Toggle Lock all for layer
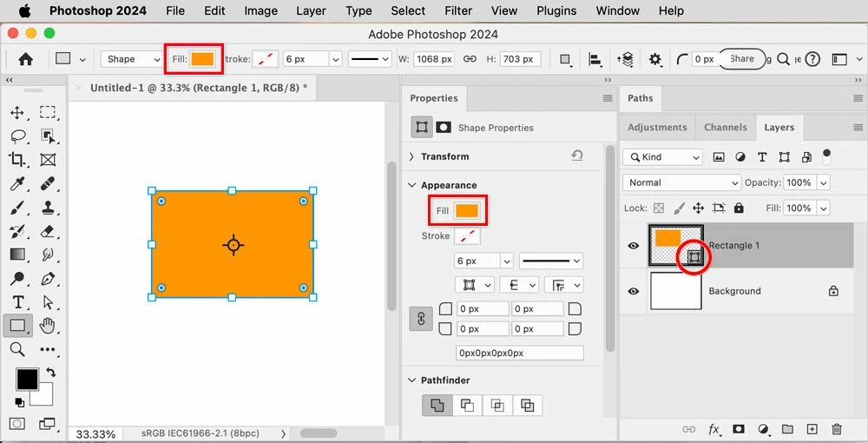The height and width of the screenshot is (443, 868). coord(739,208)
